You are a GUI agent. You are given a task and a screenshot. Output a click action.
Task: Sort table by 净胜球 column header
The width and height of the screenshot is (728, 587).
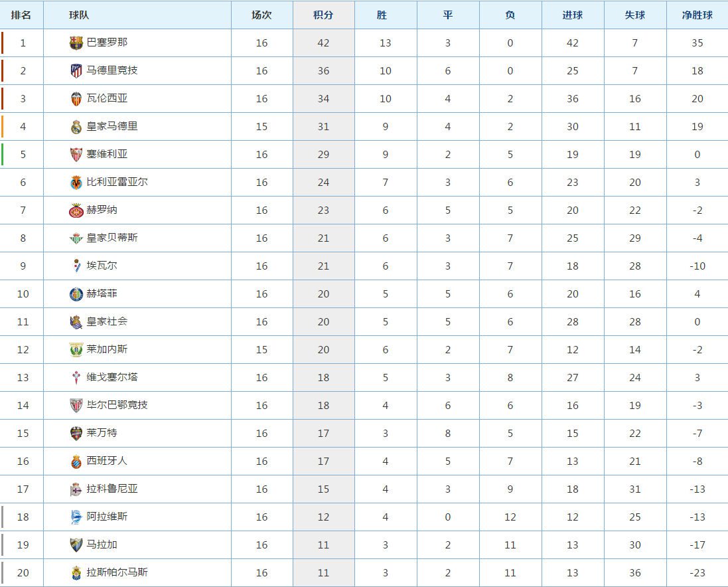coord(697,15)
